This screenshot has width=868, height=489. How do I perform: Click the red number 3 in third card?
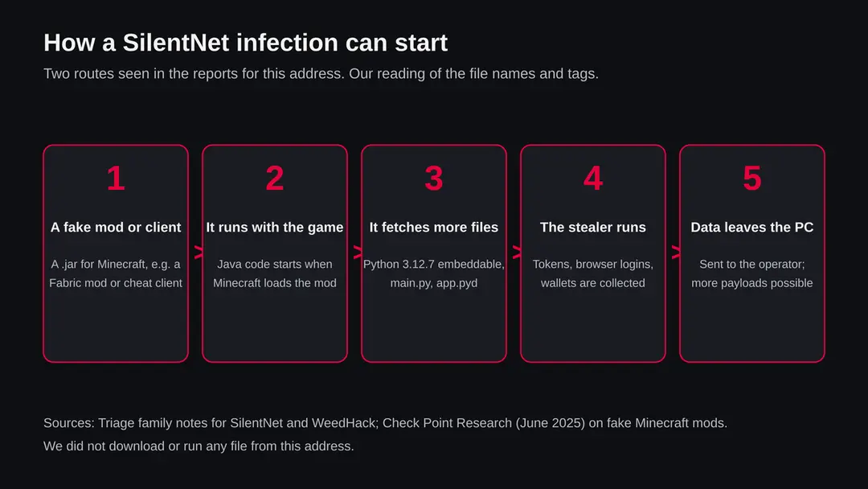pos(434,179)
